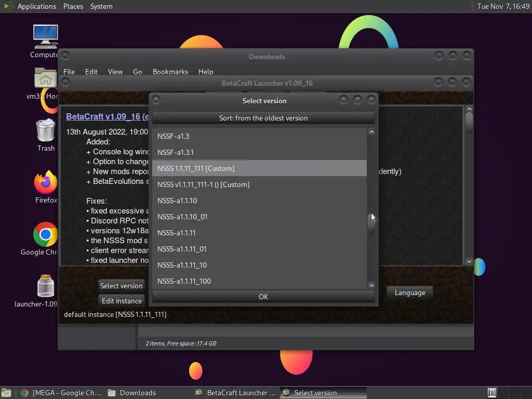Open Help menu in Downloads window
The image size is (532, 399).
[x=206, y=72]
